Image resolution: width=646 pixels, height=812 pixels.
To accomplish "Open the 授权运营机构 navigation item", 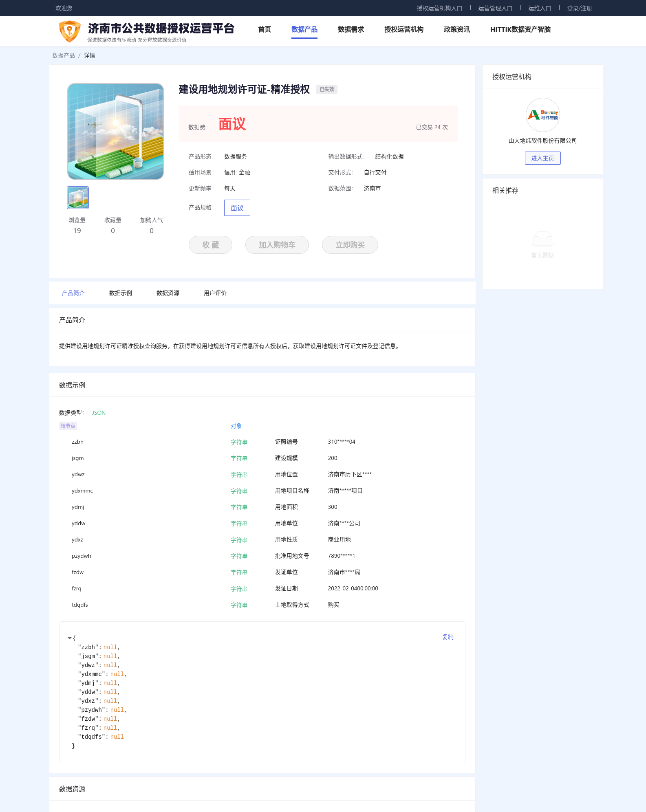I will [x=403, y=29].
